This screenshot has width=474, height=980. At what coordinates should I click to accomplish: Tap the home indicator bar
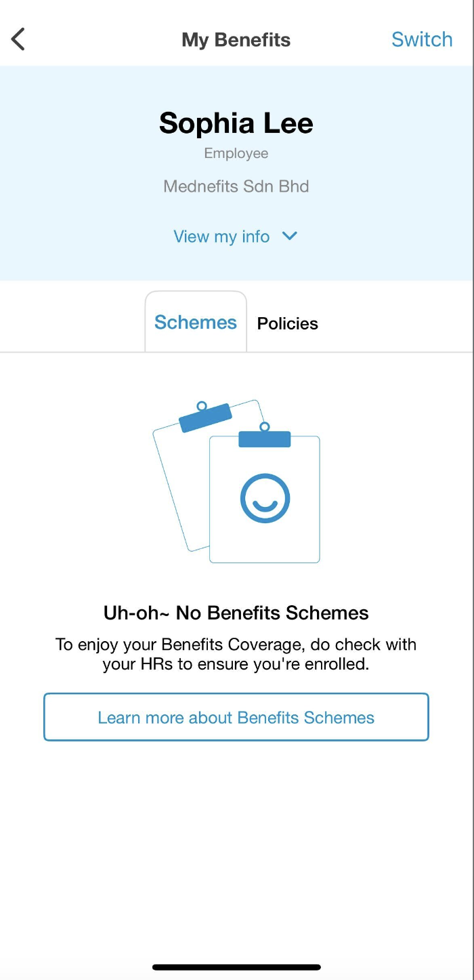point(236,967)
